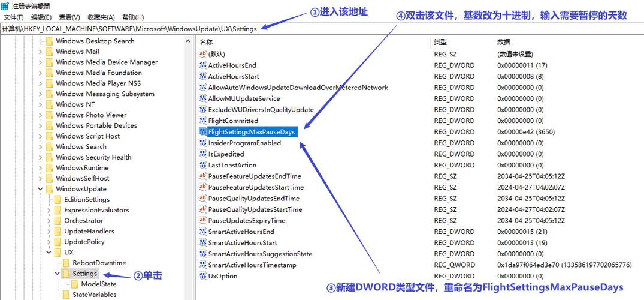
Task: Click the Registry Editor title bar icon
Action: point(5,6)
